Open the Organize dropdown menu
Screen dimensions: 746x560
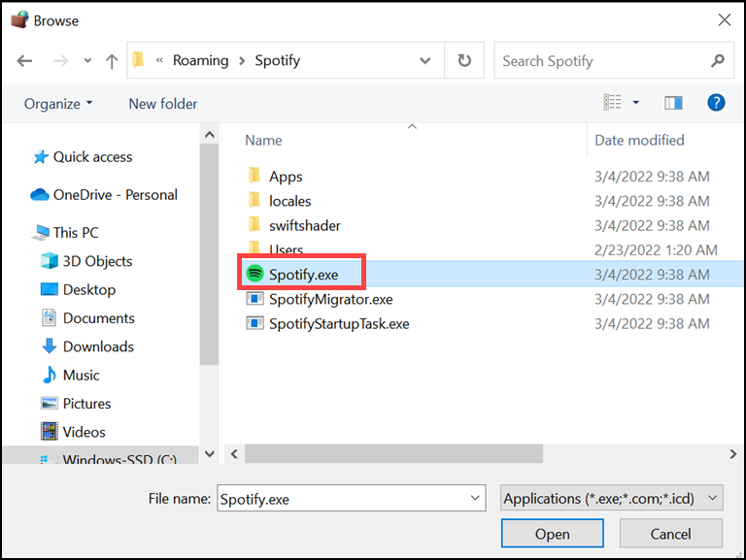click(58, 104)
